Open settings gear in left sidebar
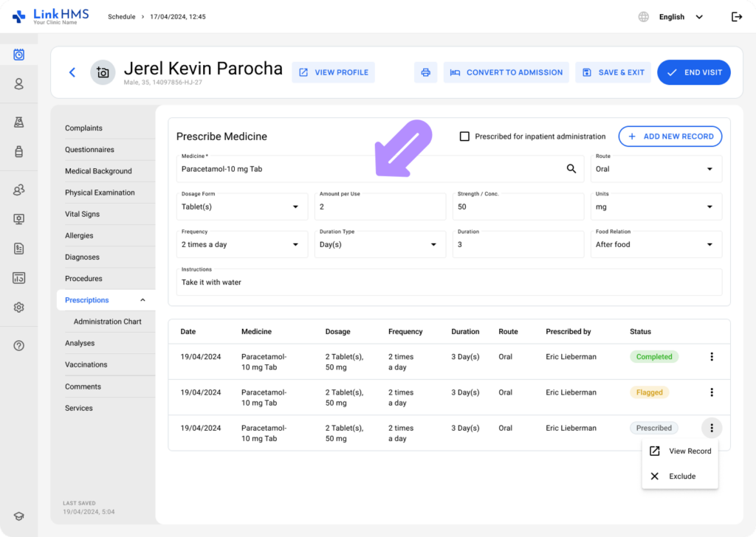This screenshot has height=537, width=756. point(19,308)
